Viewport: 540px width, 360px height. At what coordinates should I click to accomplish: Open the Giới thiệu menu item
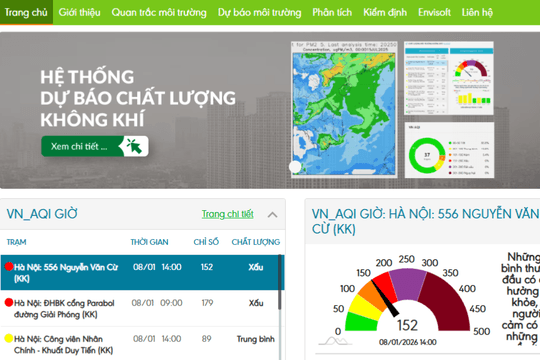click(x=80, y=12)
